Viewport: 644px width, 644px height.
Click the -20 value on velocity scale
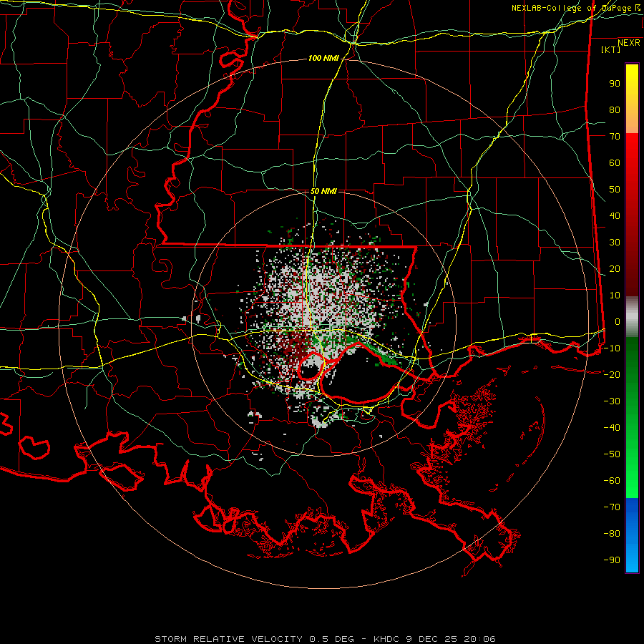coord(612,375)
